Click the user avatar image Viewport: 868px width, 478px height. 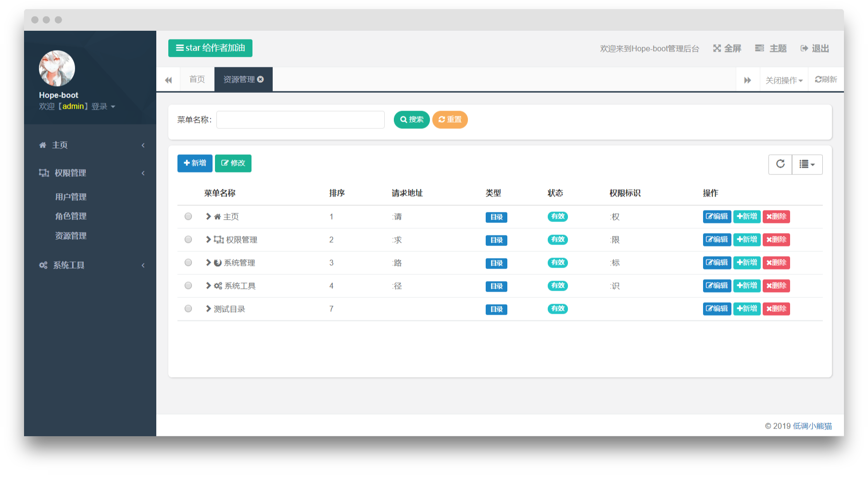(57, 68)
